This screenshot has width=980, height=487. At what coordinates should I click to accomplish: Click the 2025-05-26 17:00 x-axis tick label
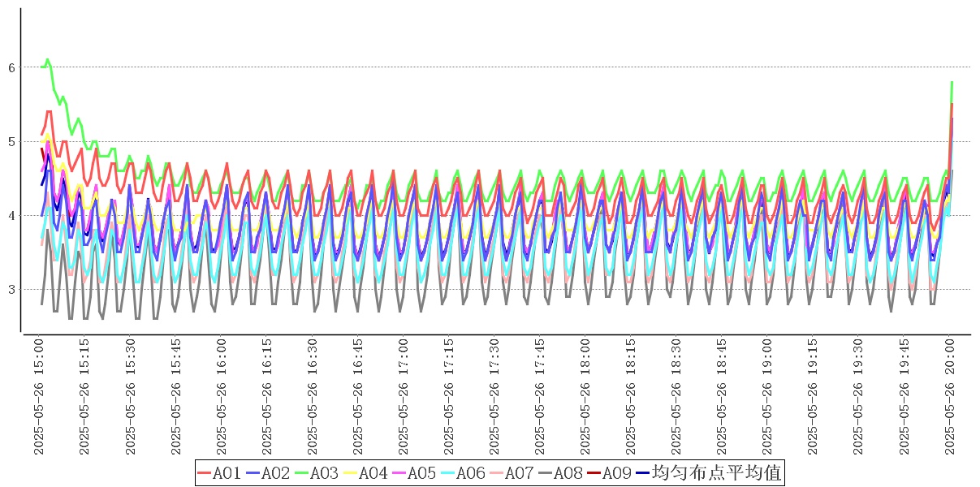tap(404, 398)
